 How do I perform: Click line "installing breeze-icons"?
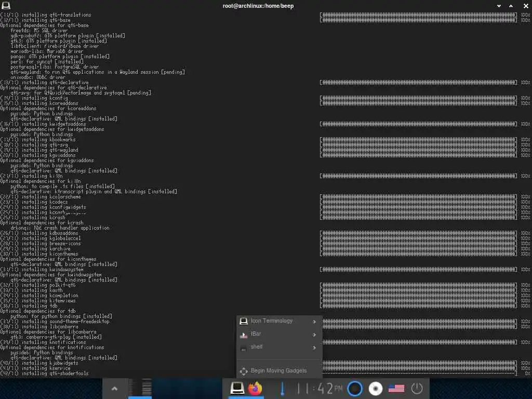(41, 244)
